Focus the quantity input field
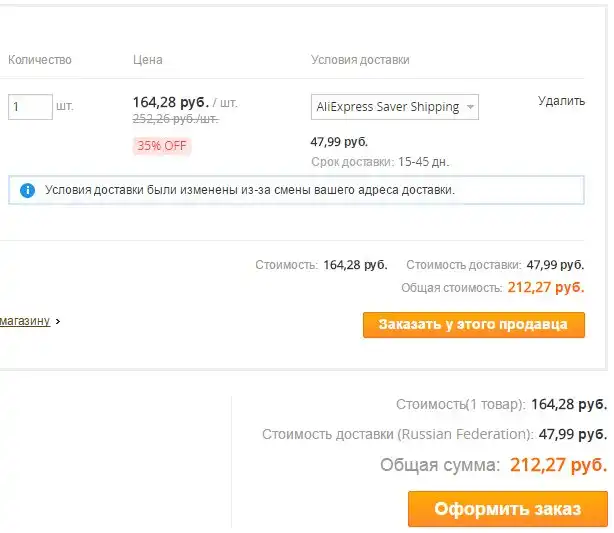Image resolution: width=614 pixels, height=533 pixels. (x=30, y=106)
